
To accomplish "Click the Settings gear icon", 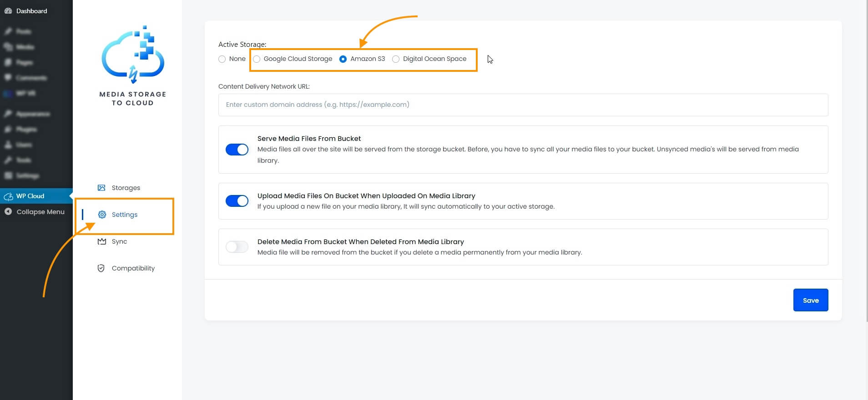I will pyautogui.click(x=102, y=215).
